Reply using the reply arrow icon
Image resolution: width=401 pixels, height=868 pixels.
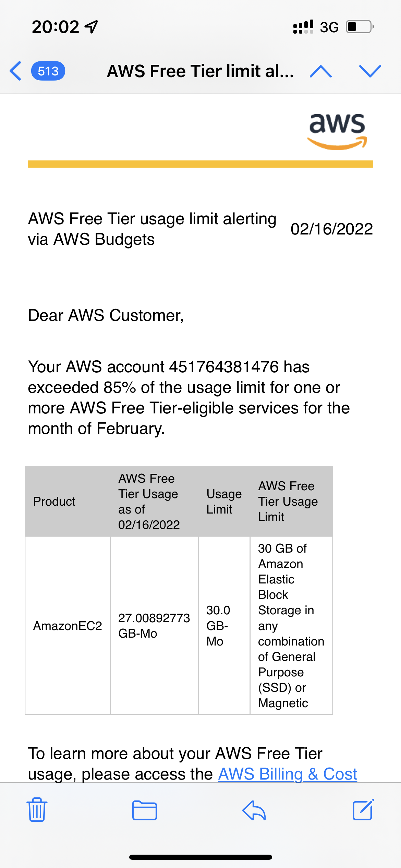click(254, 810)
